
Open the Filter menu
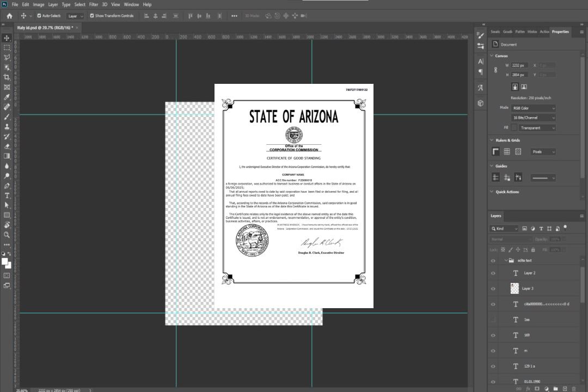(94, 4)
